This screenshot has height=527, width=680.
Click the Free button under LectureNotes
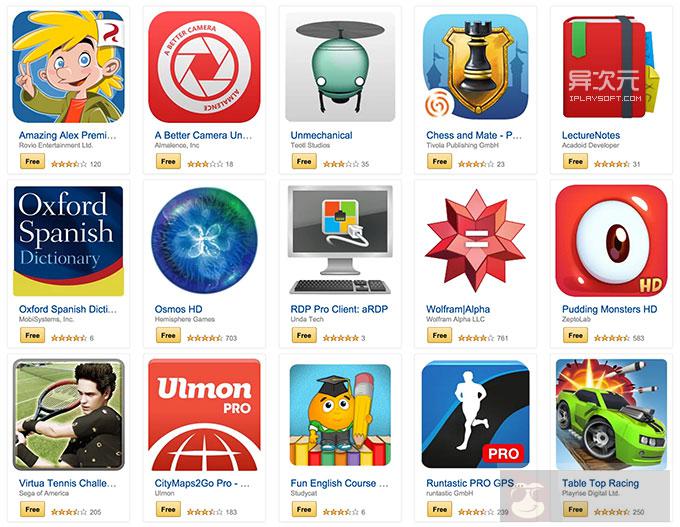point(575,162)
